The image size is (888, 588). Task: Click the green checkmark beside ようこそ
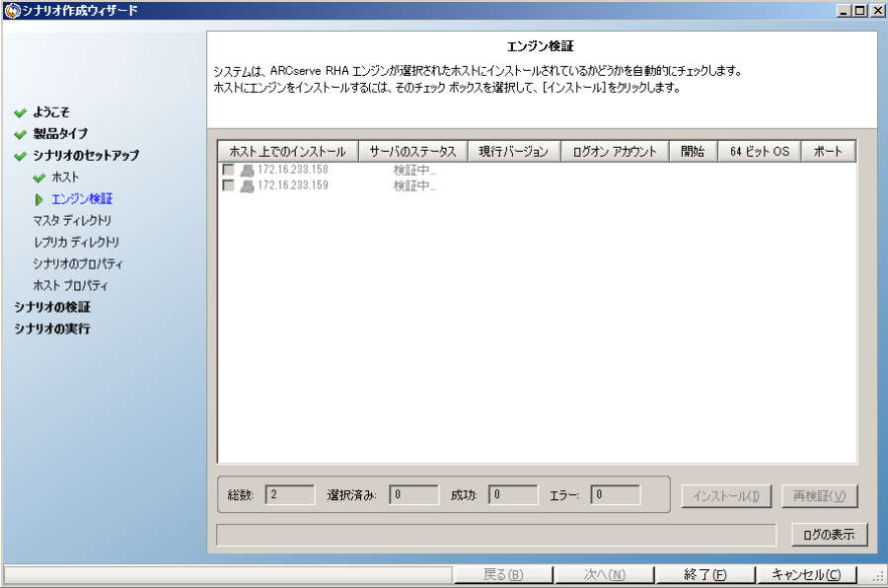click(x=21, y=112)
